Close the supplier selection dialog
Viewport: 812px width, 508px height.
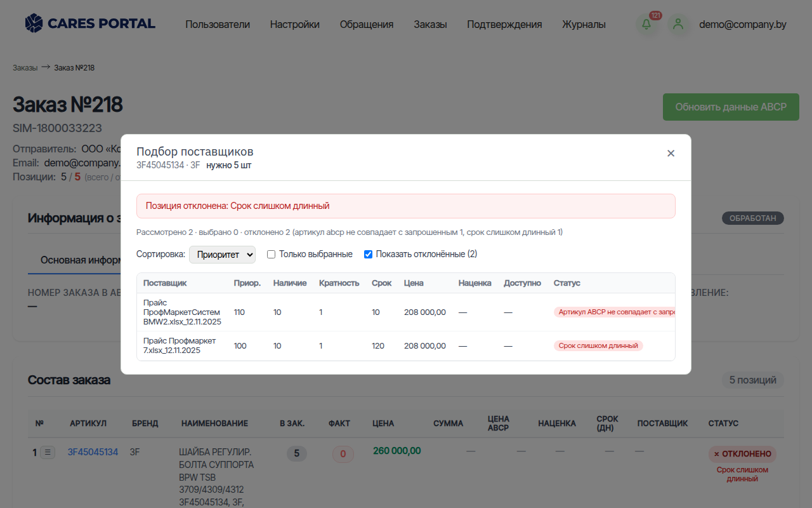coord(671,153)
